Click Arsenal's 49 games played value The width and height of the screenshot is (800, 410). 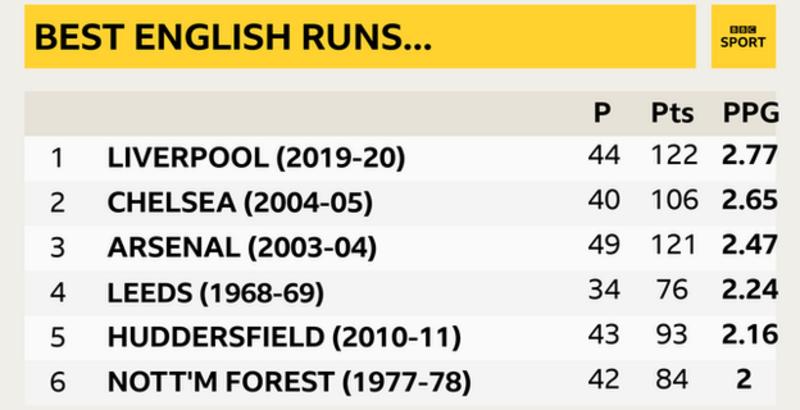coord(604,246)
